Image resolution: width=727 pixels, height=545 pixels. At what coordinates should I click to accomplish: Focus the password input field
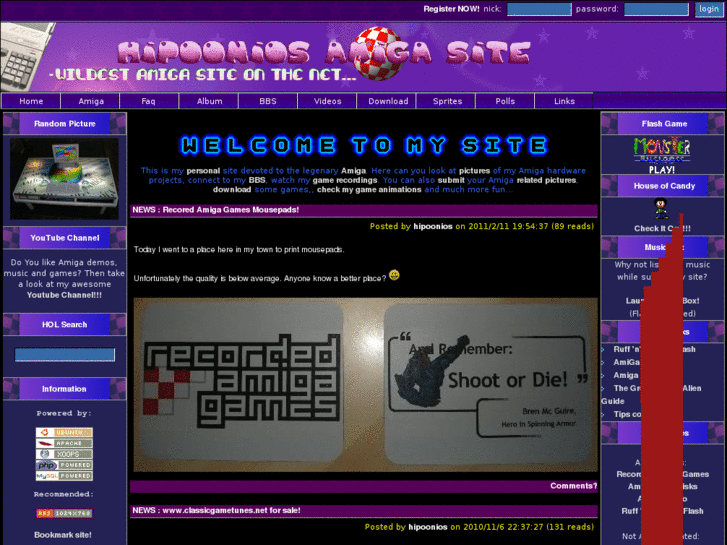[656, 9]
